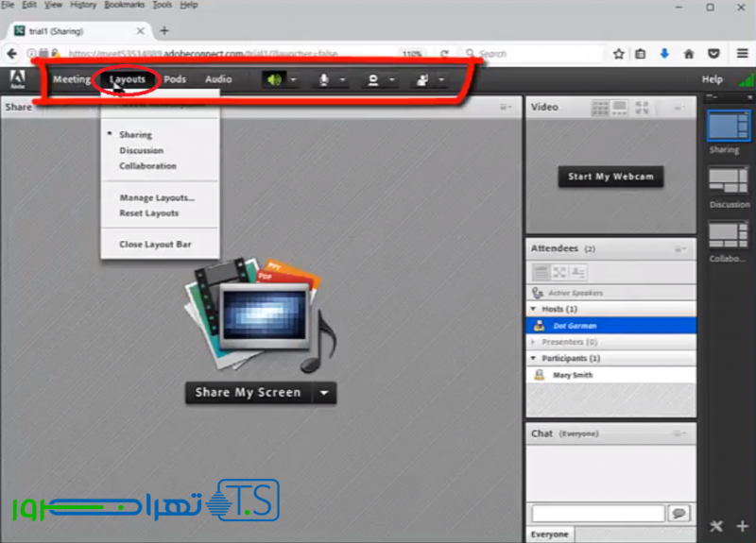Choose Collaboration option in Layouts menu
The width and height of the screenshot is (756, 543).
pos(147,166)
